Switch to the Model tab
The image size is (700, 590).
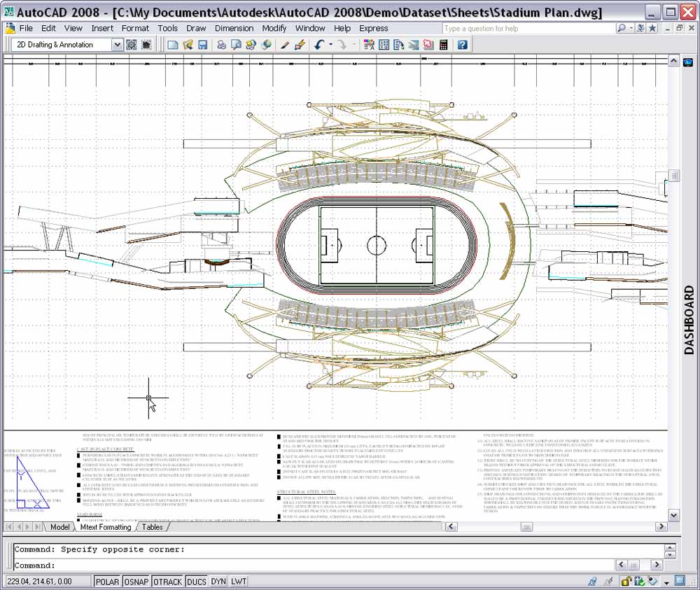[59, 527]
